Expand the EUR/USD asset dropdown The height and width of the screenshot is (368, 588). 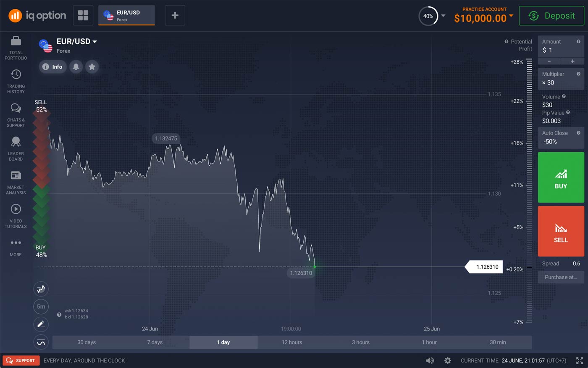pos(95,41)
